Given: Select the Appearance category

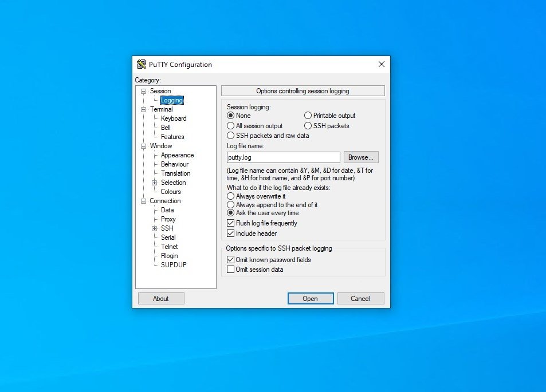Looking at the screenshot, I should click(177, 155).
